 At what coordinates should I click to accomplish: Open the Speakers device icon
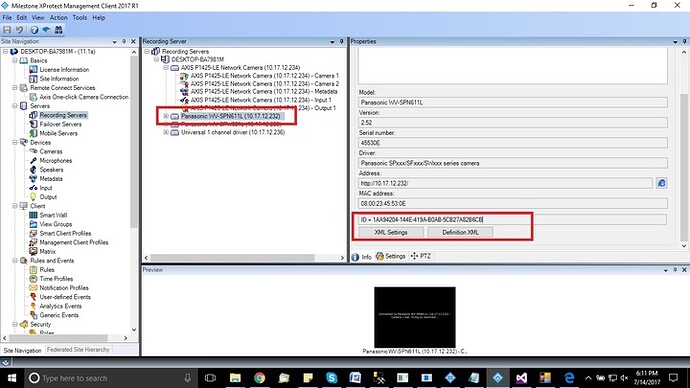point(33,170)
